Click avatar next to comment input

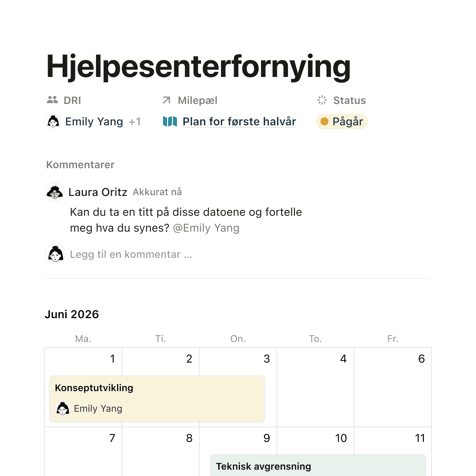point(56,254)
